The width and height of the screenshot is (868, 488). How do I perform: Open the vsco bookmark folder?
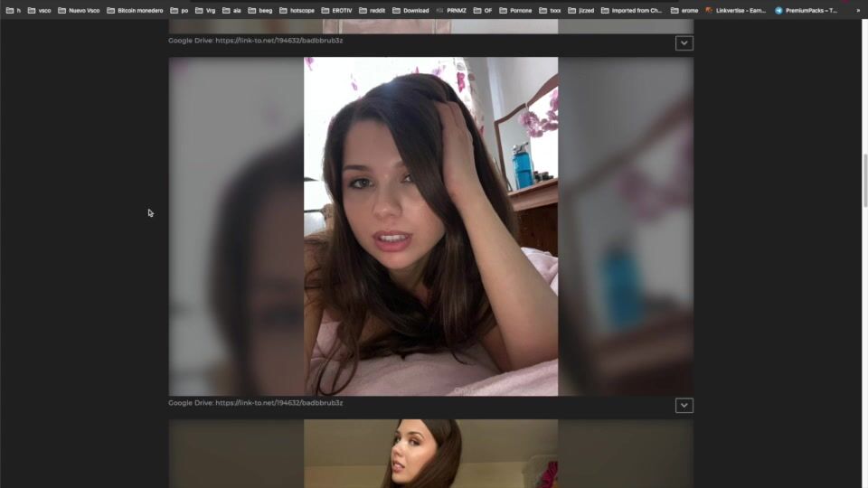[39, 10]
